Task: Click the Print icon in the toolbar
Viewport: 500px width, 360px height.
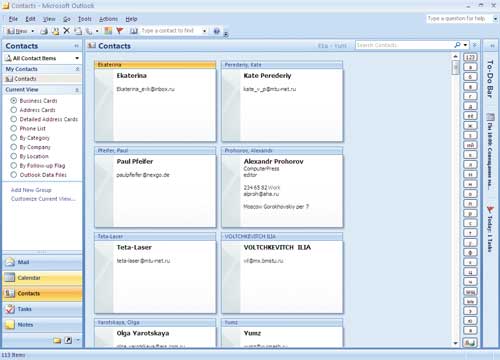Action: pyautogui.click(x=44, y=31)
